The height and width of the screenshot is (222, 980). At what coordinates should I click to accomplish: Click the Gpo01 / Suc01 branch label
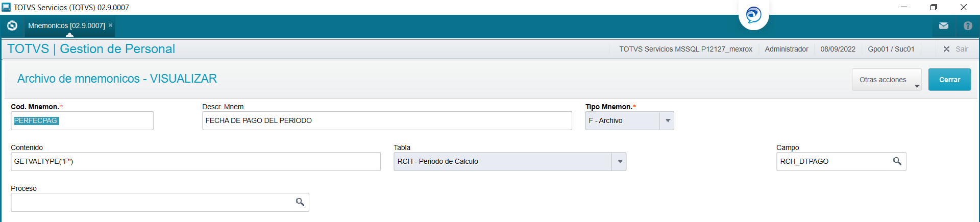(x=891, y=49)
